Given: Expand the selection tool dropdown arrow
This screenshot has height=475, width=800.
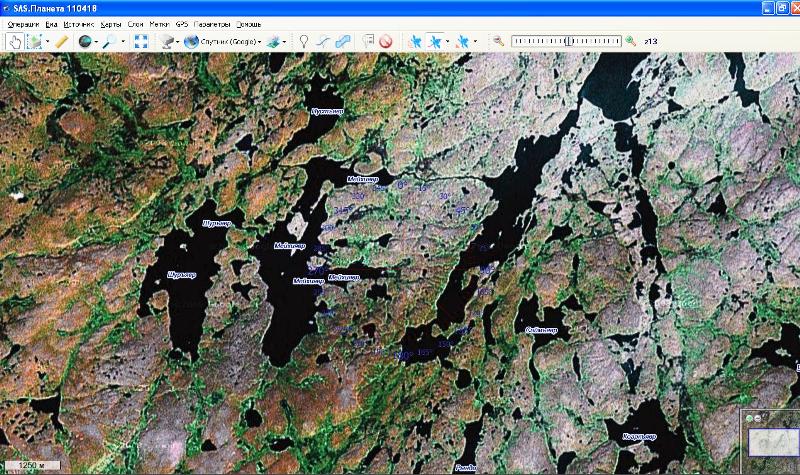Looking at the screenshot, I should click(x=48, y=42).
